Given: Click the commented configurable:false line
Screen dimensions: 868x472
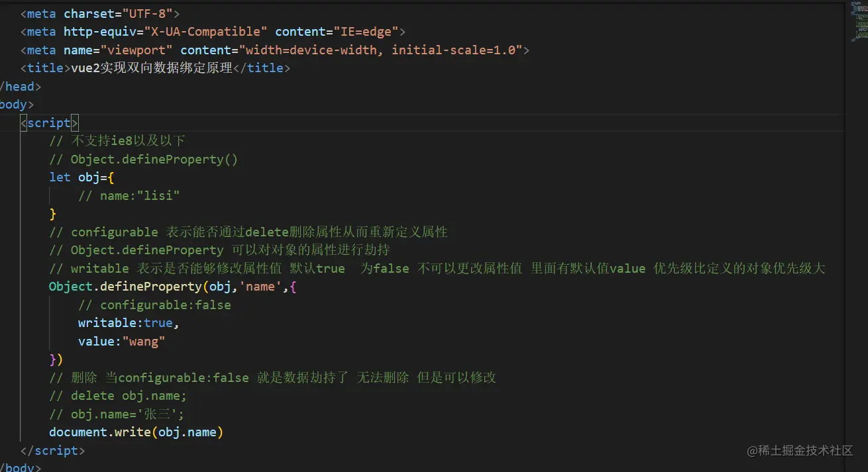Looking at the screenshot, I should (x=154, y=305).
